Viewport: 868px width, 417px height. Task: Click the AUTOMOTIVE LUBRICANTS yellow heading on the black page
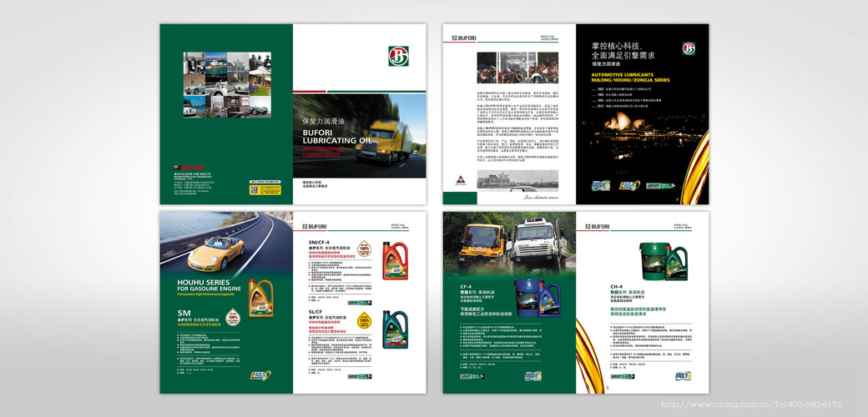pos(631,75)
